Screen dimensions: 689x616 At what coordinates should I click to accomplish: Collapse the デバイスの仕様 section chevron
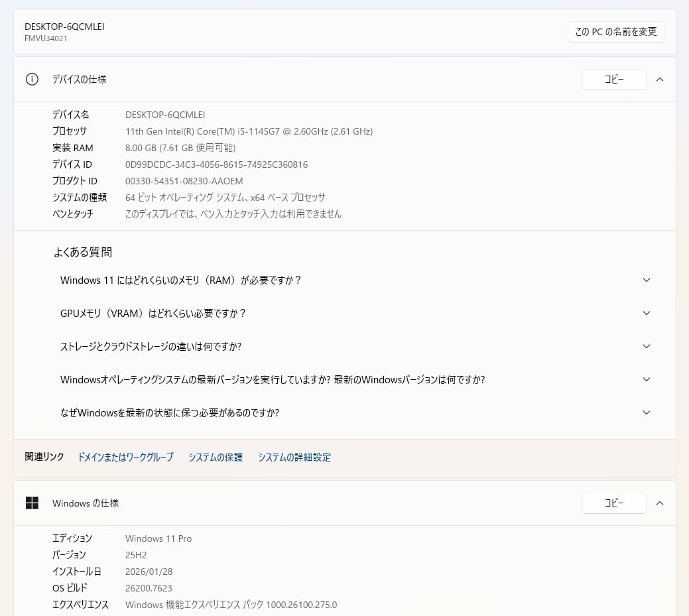[660, 80]
